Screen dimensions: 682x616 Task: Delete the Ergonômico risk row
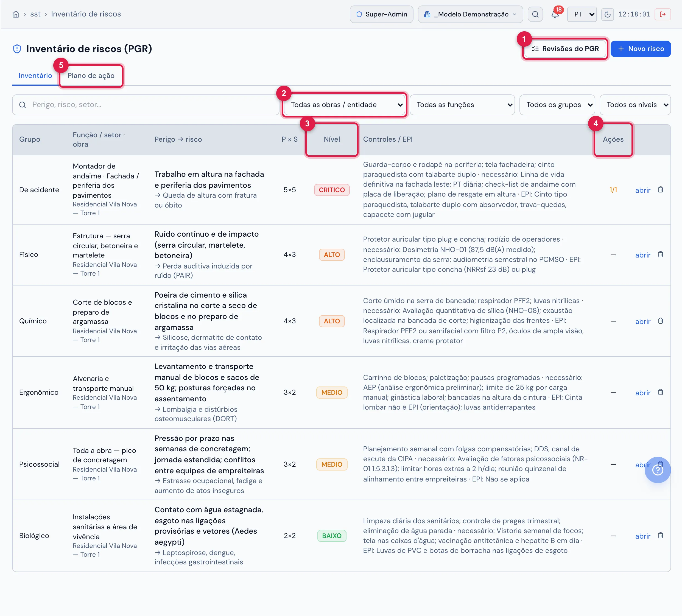click(660, 392)
